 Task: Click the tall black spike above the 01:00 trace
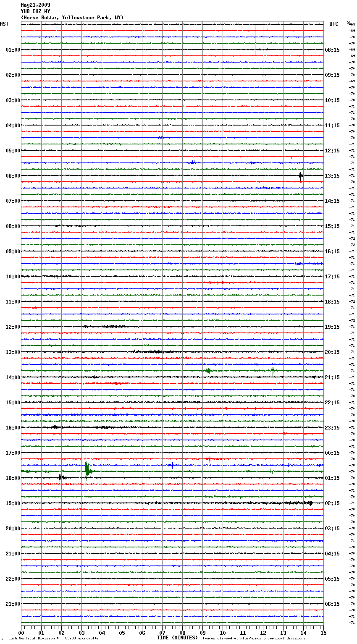(x=255, y=40)
